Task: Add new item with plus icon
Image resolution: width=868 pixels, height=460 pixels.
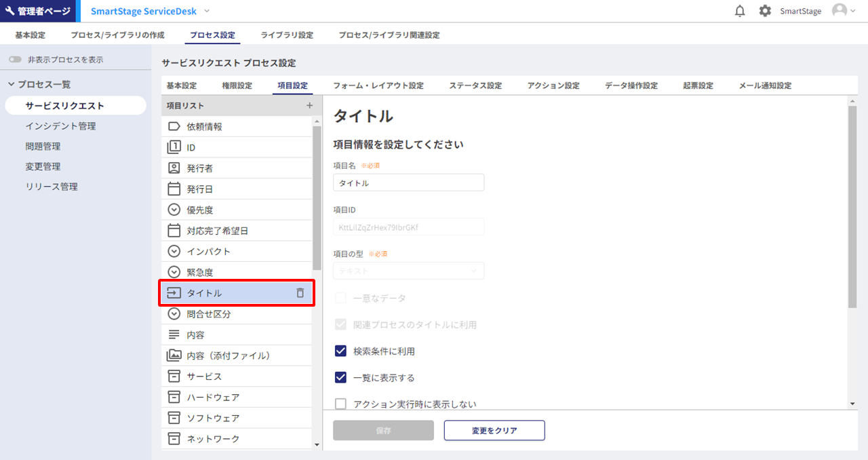Action: [x=309, y=105]
